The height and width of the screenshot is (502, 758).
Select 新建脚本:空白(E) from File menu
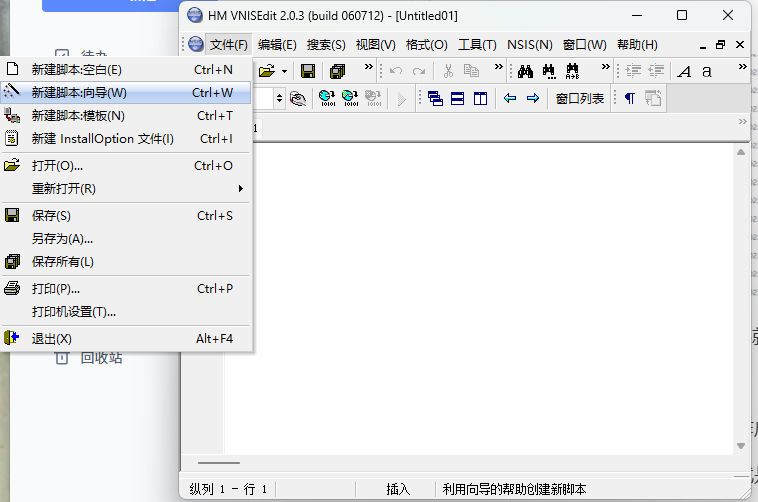pyautogui.click(x=126, y=70)
